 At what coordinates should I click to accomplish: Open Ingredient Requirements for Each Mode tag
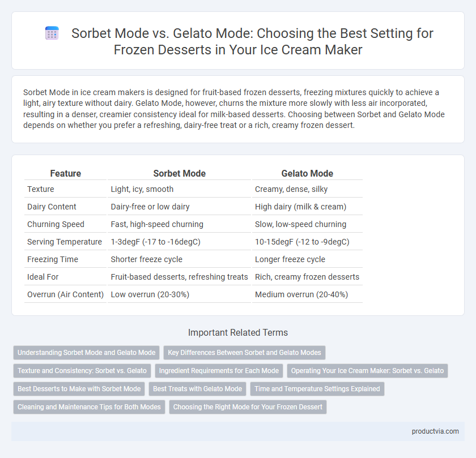pos(219,371)
